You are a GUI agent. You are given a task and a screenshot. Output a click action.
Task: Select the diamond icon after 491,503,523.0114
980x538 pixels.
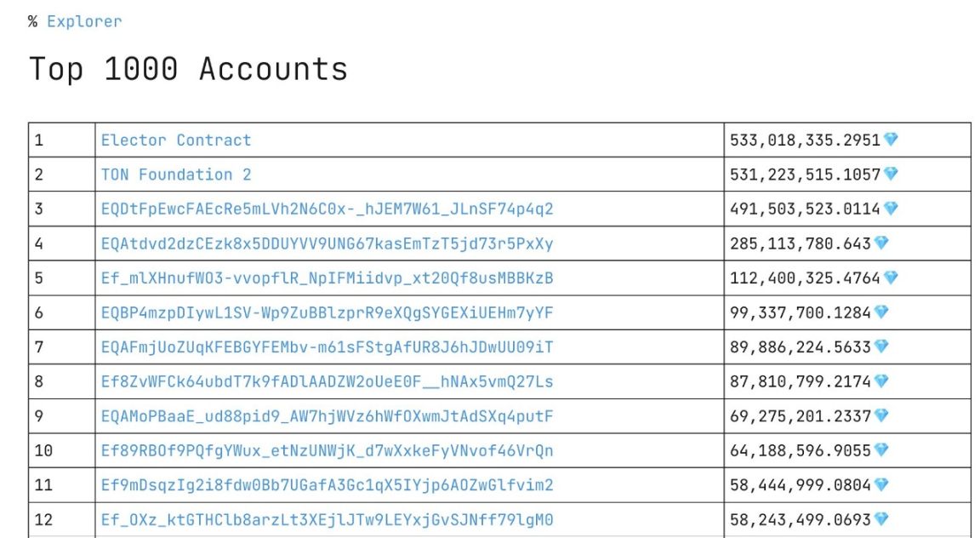[x=891, y=209]
